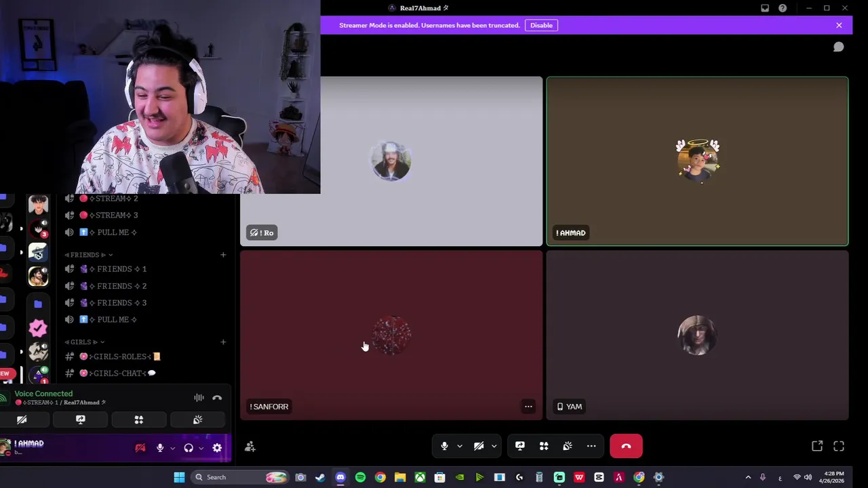The height and width of the screenshot is (488, 868).
Task: Share your screen from call bar
Action: (520, 446)
